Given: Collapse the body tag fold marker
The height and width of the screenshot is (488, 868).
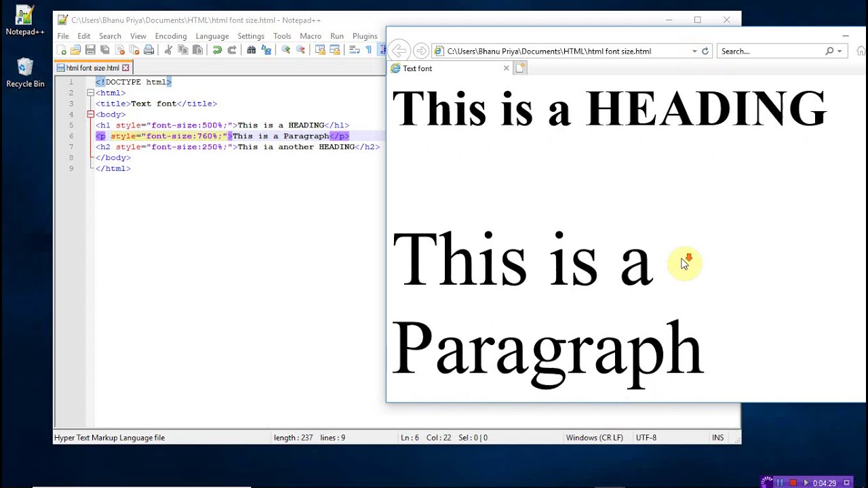Looking at the screenshot, I should tap(90, 115).
